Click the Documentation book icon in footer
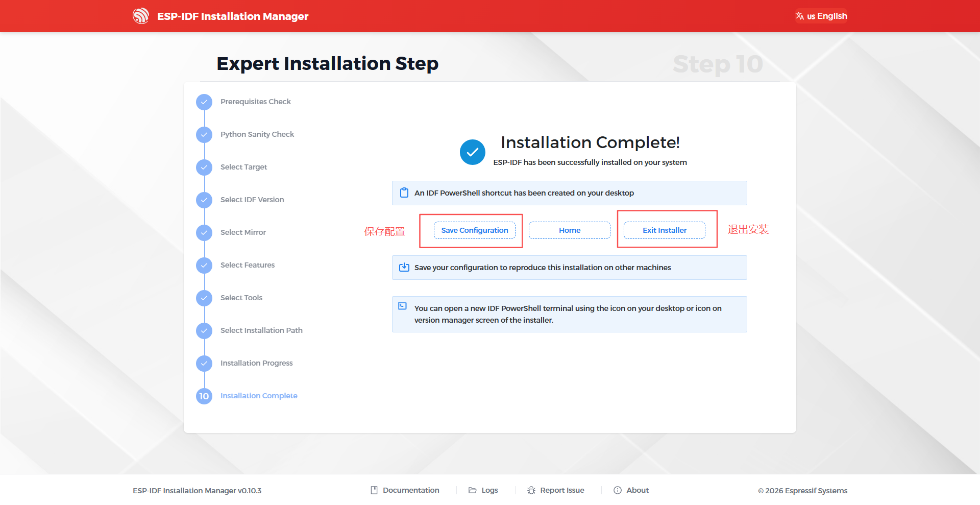The width and height of the screenshot is (980, 505). 374,490
